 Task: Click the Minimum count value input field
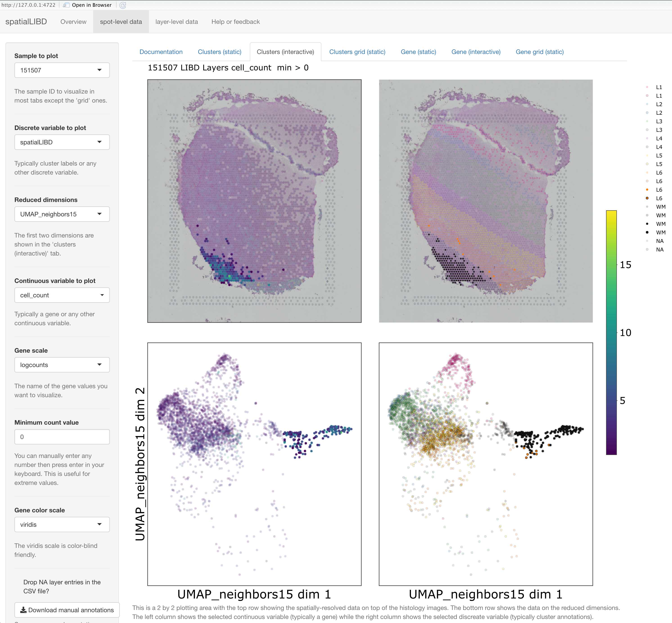coord(62,437)
